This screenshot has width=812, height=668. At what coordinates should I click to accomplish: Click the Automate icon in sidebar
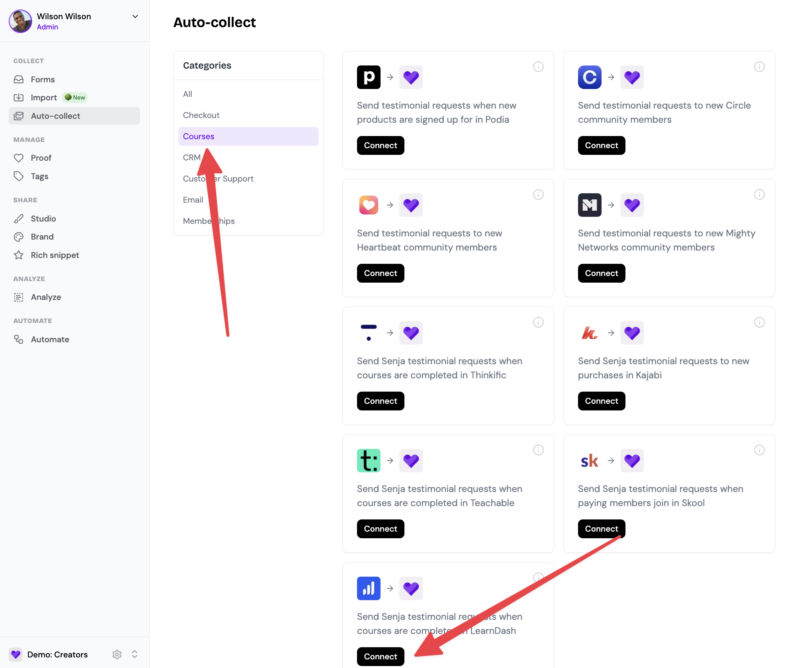[18, 339]
